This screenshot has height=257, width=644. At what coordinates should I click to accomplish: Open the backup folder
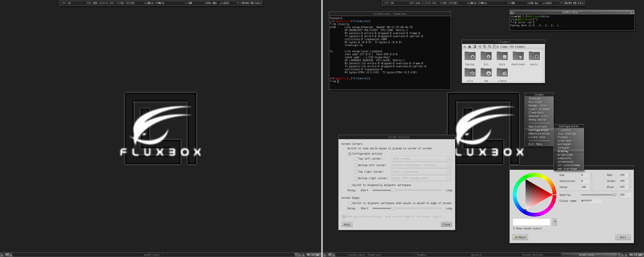[x=470, y=58]
